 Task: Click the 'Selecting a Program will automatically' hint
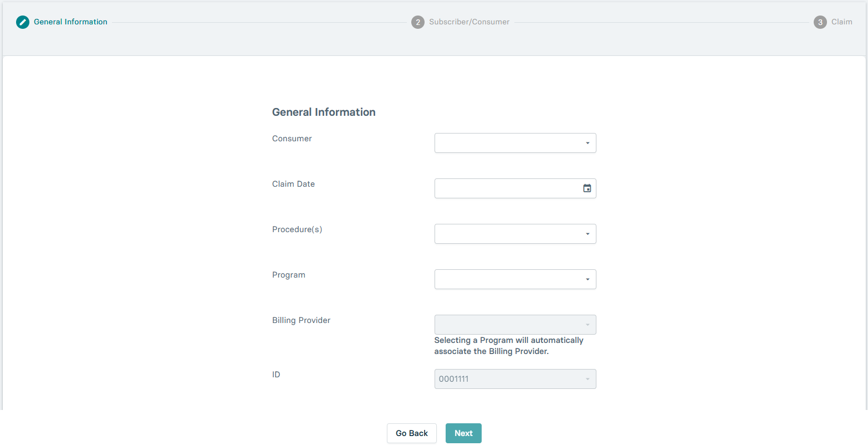click(x=509, y=346)
